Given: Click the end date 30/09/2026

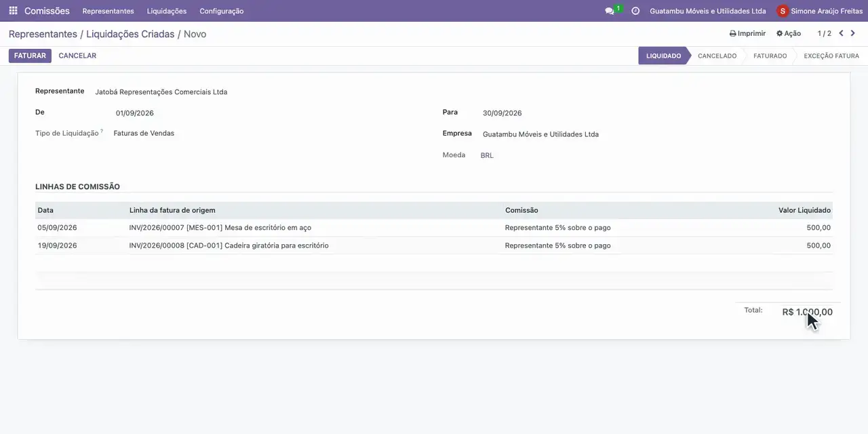Looking at the screenshot, I should 502,113.
